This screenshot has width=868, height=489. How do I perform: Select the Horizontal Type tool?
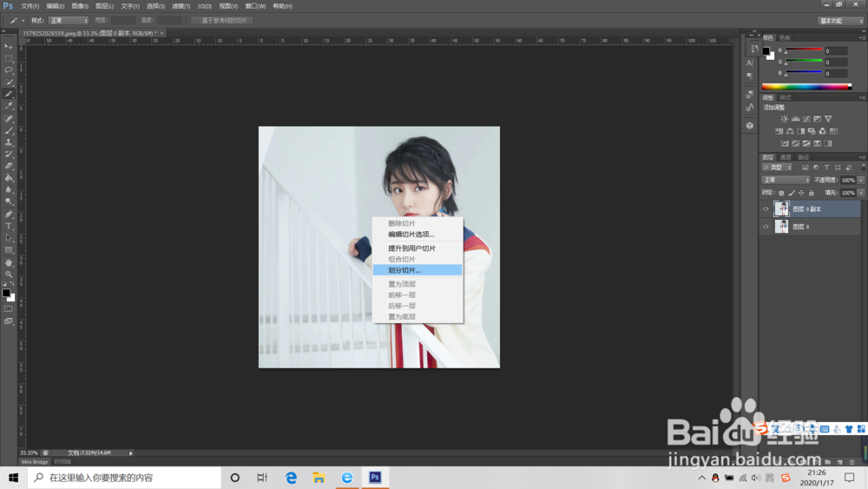pyautogui.click(x=9, y=226)
